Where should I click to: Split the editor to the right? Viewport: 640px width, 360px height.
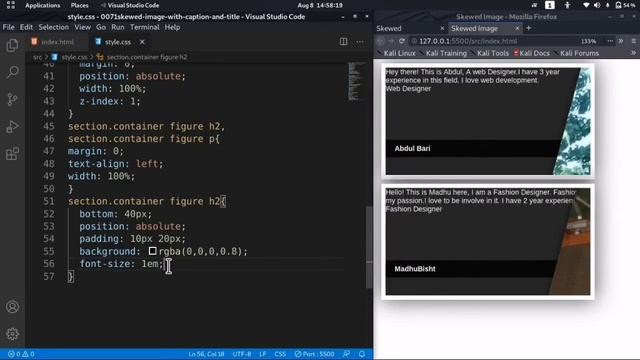click(x=343, y=42)
